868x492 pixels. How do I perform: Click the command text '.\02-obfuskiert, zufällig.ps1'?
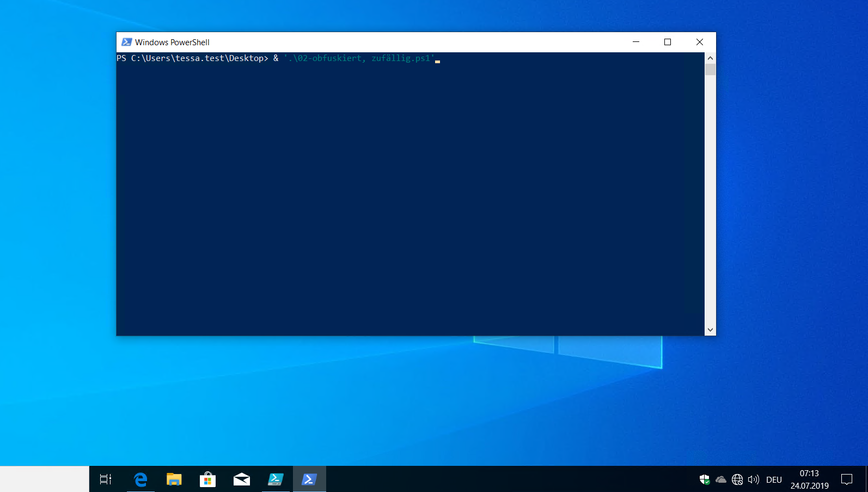pos(359,58)
